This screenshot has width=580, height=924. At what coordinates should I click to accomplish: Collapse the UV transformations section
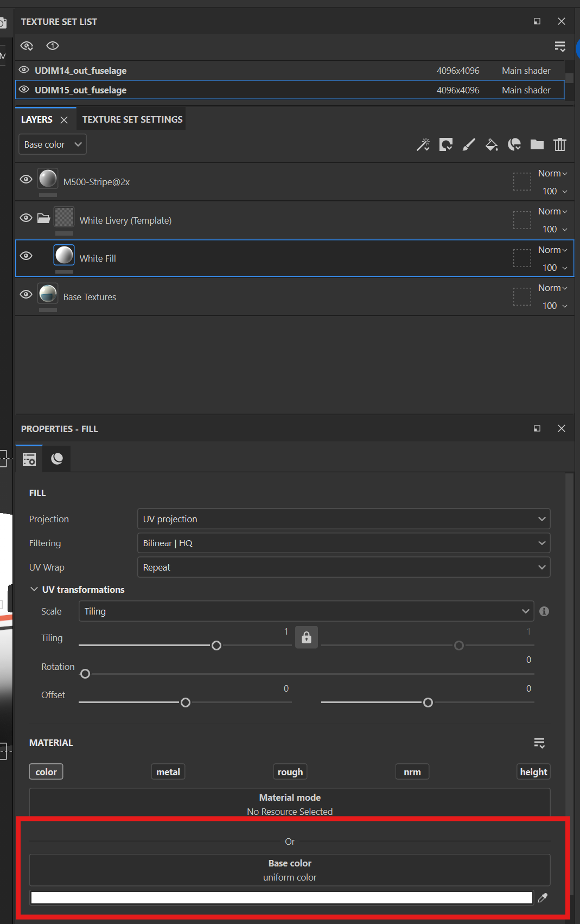pyautogui.click(x=34, y=590)
